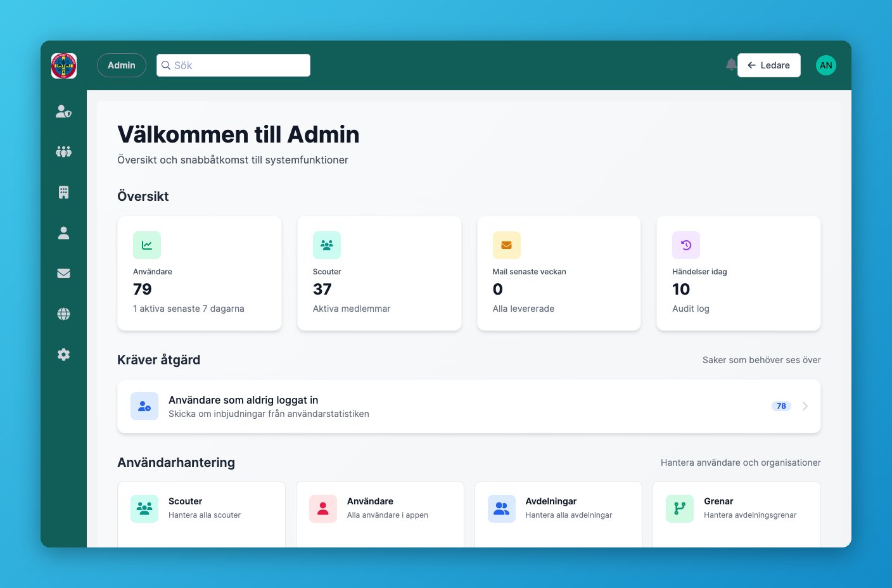Open the building sidebar icon
The image size is (892, 588).
pyautogui.click(x=64, y=193)
